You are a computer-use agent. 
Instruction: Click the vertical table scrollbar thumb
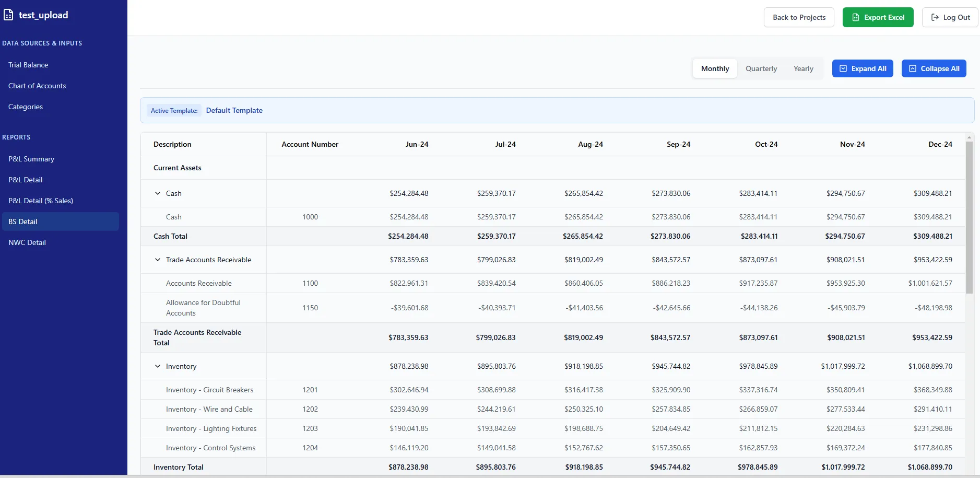click(969, 217)
